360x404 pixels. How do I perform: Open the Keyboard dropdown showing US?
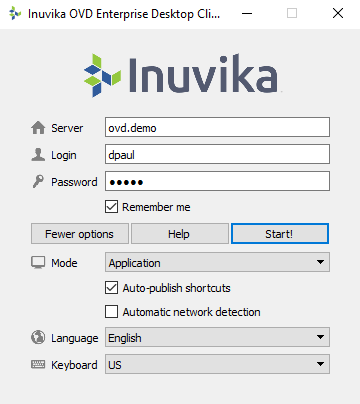point(217,364)
